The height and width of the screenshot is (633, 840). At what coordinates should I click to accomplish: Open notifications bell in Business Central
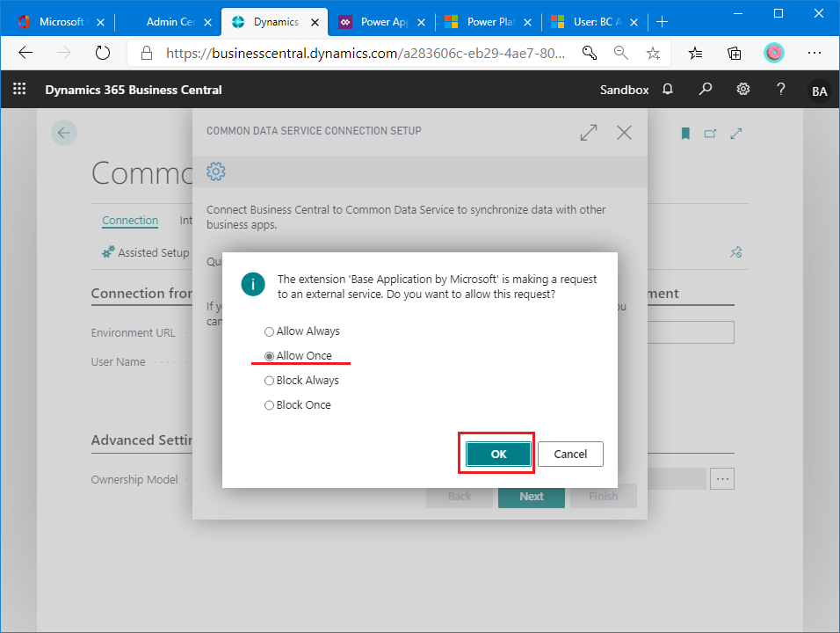tap(668, 89)
